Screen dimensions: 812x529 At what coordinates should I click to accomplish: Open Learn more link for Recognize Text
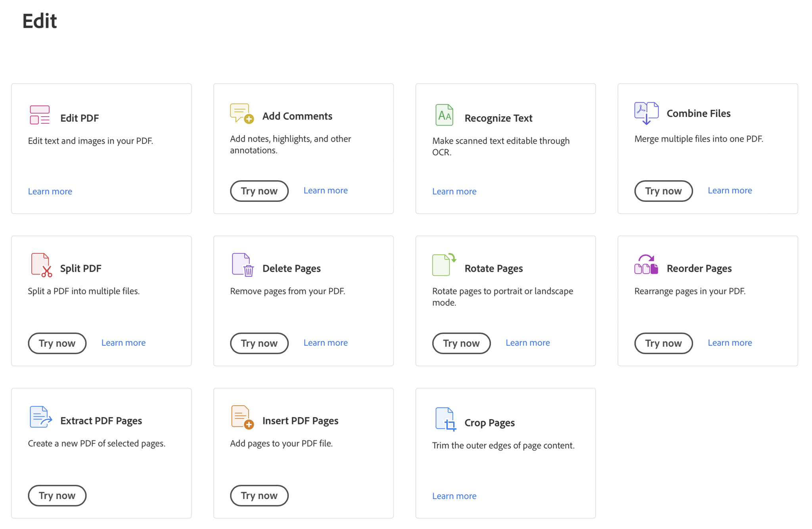pos(454,192)
